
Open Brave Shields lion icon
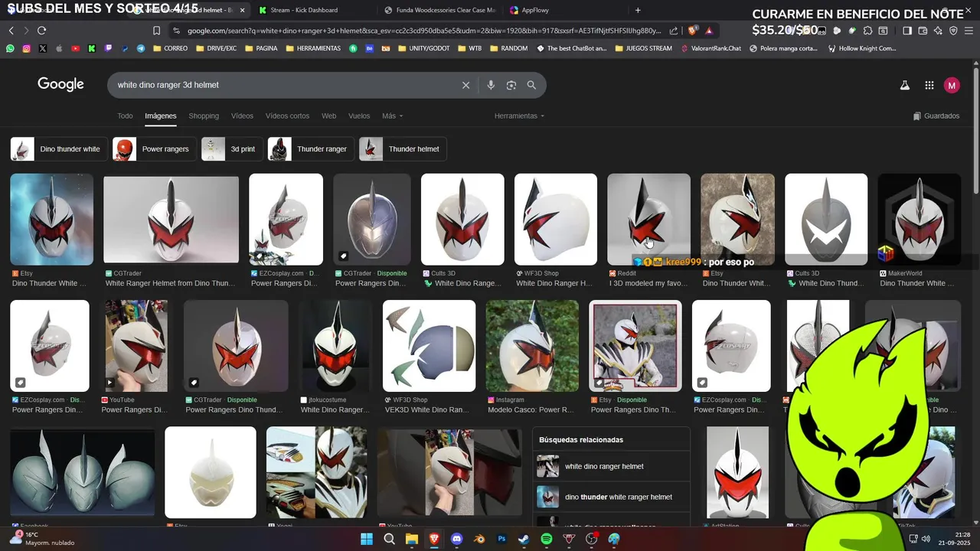click(x=692, y=31)
